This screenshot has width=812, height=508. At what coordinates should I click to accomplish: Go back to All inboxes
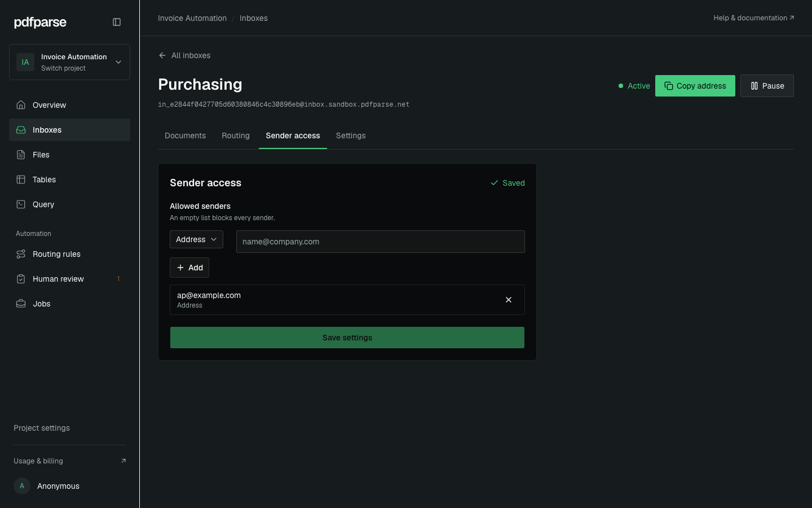point(184,55)
